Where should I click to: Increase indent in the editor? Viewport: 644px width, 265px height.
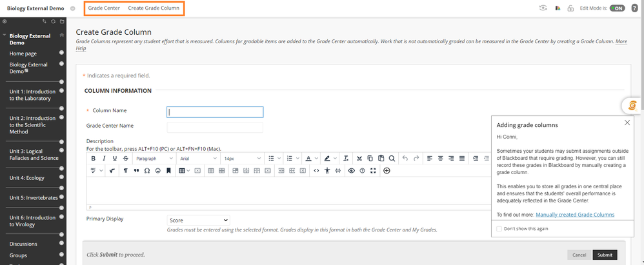tap(476, 159)
